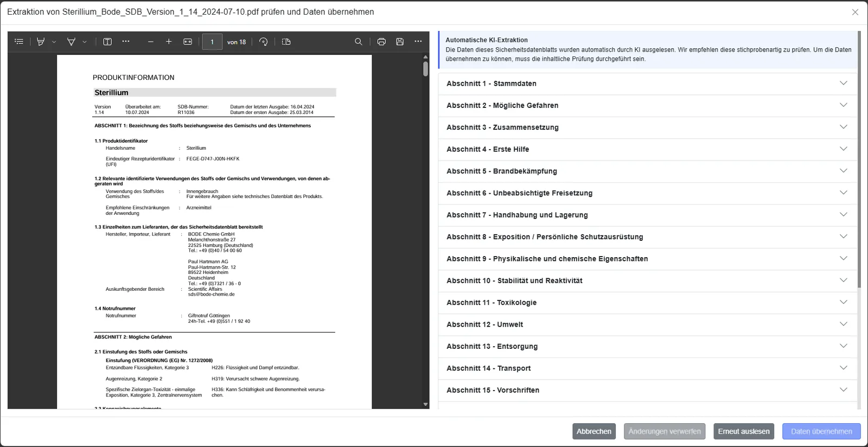Open the highlight tool options dropdown

pos(54,42)
